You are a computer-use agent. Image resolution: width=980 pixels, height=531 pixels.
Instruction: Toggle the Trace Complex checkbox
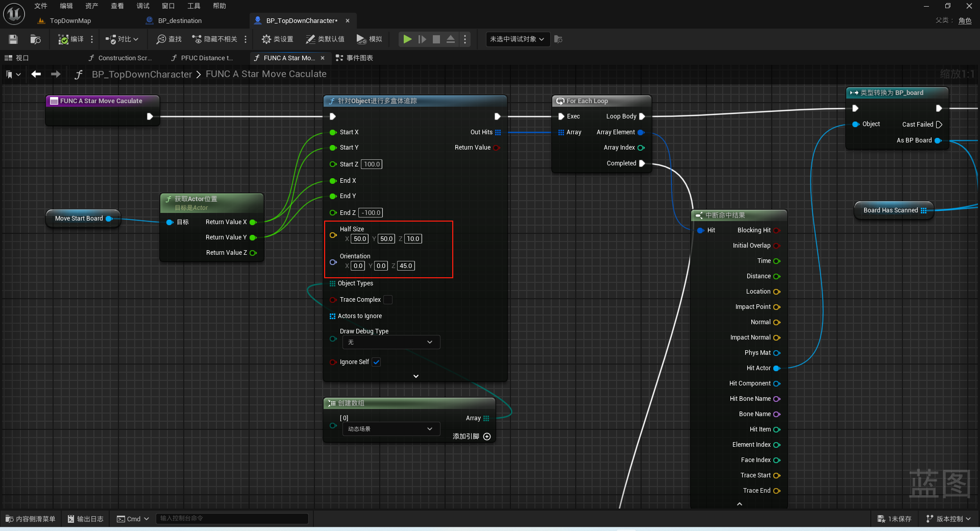388,300
